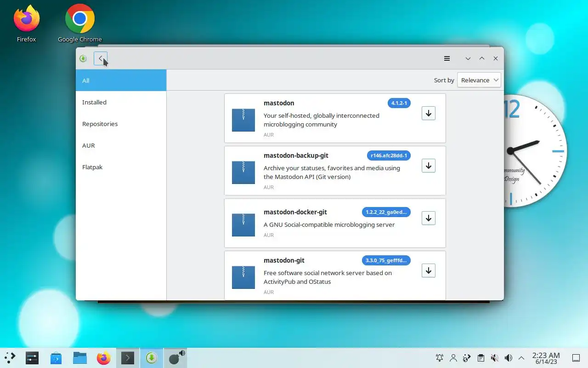The height and width of the screenshot is (368, 588).
Task: Minimize the Pamac window with down chevron
Action: (468, 58)
